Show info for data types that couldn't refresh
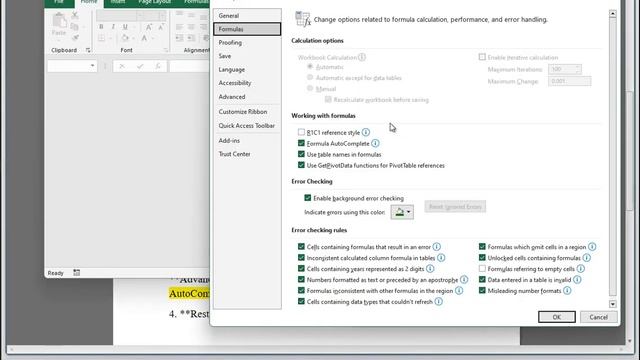640x360 pixels. point(438,302)
